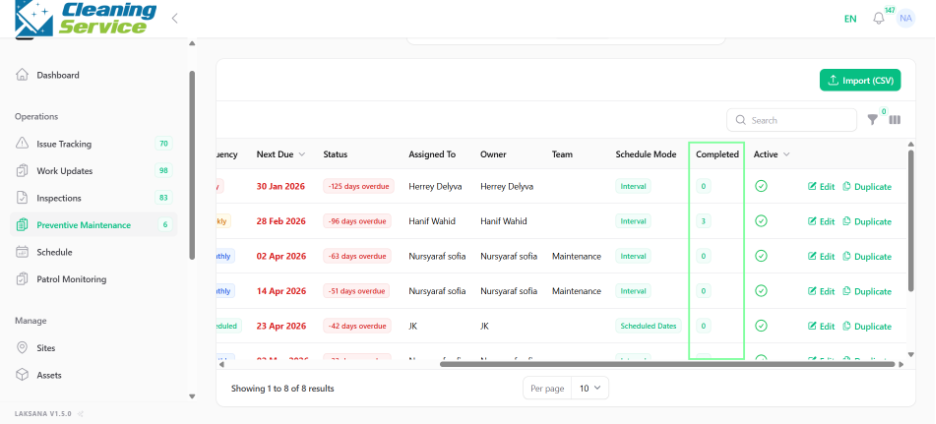Click the table horizontal scrollbar
Screen dimensions: 936x424
pos(667,364)
